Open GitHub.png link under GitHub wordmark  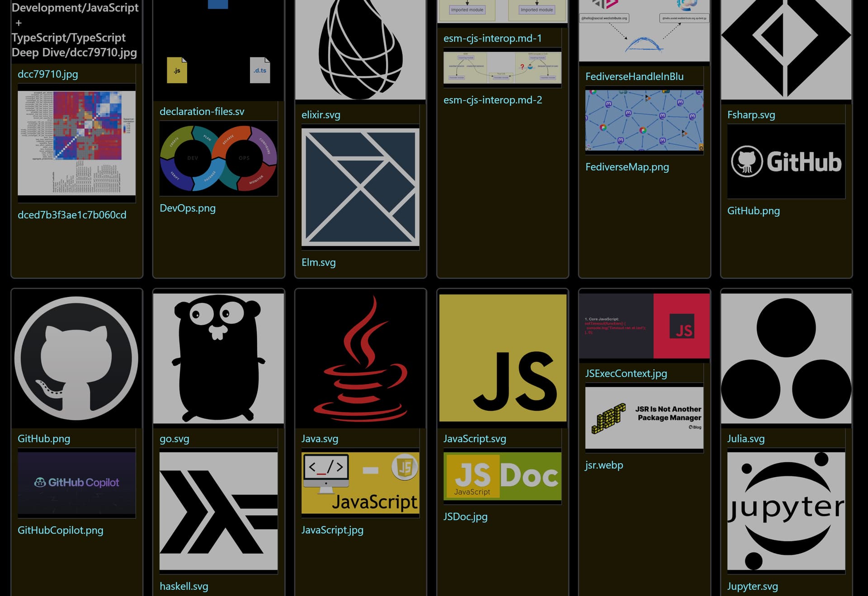click(x=754, y=211)
